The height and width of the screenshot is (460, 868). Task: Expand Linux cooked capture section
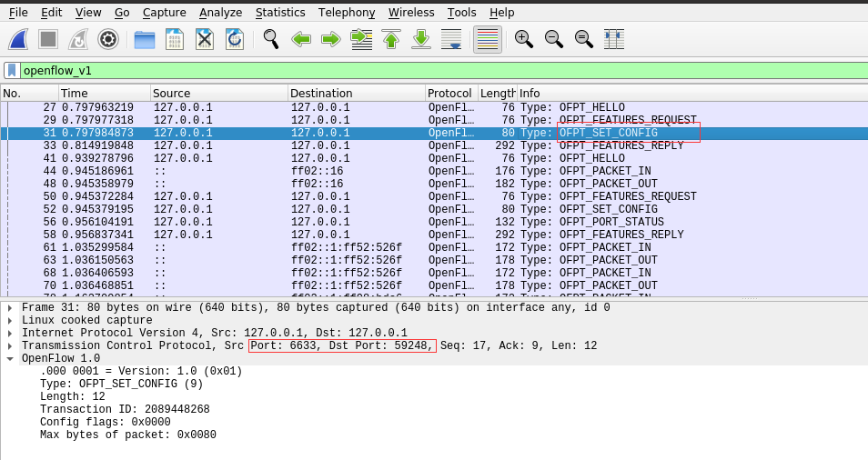click(10, 320)
